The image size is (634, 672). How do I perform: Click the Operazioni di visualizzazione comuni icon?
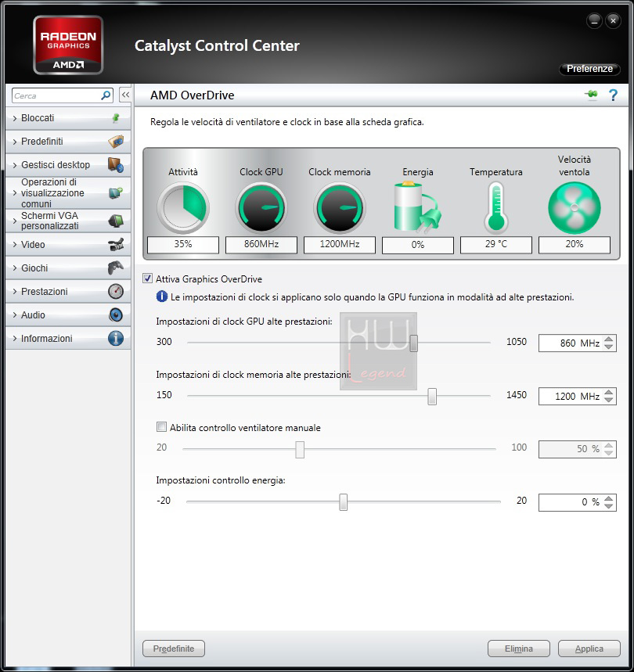pyautogui.click(x=116, y=193)
